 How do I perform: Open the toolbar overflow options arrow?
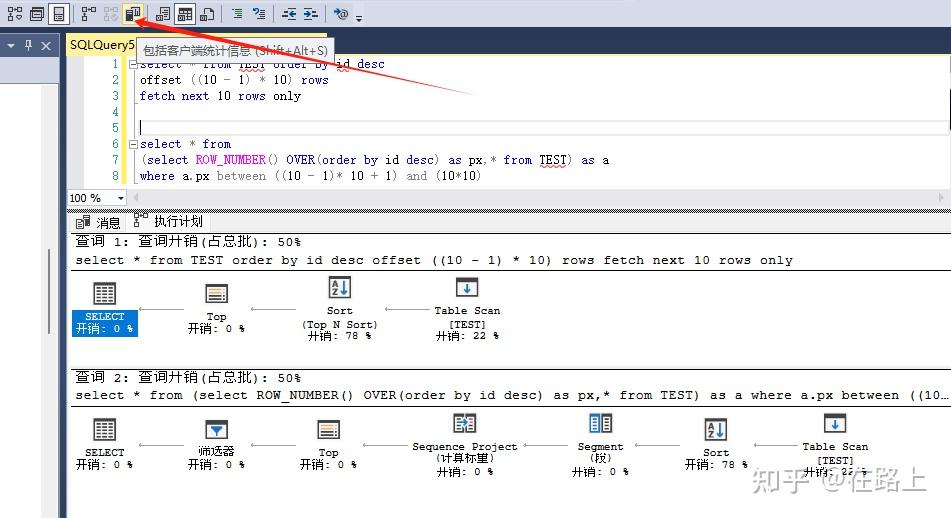pos(359,18)
